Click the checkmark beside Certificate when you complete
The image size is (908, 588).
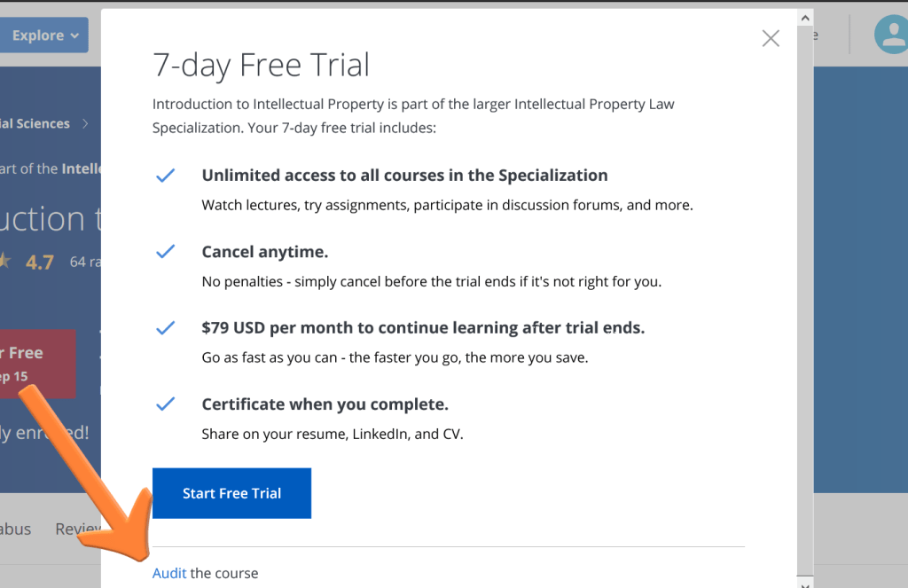(165, 404)
